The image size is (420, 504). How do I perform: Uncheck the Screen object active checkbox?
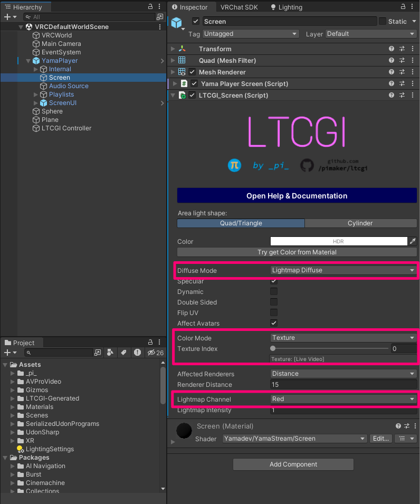point(196,21)
